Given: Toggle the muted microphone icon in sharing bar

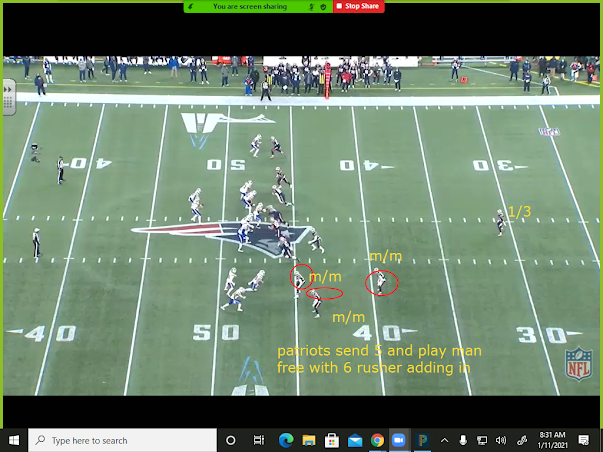Looking at the screenshot, I should (312, 7).
